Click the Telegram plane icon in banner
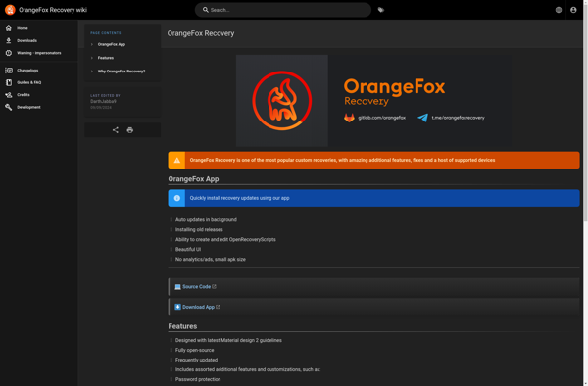588x386 pixels. [423, 118]
